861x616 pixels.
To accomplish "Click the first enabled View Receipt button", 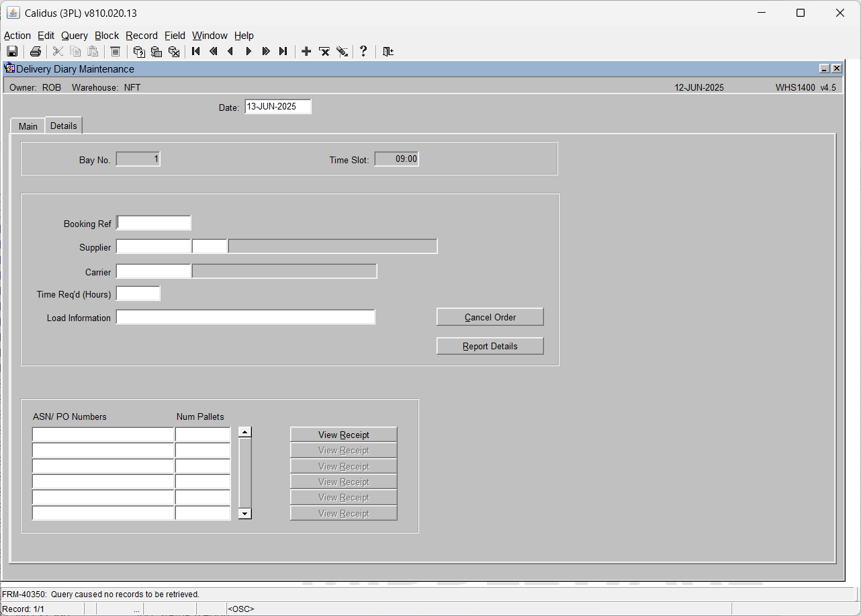I will click(x=344, y=435).
